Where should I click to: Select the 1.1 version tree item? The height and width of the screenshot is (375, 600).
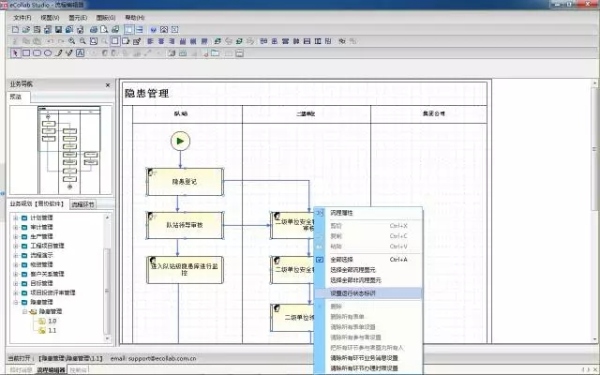tap(52, 330)
